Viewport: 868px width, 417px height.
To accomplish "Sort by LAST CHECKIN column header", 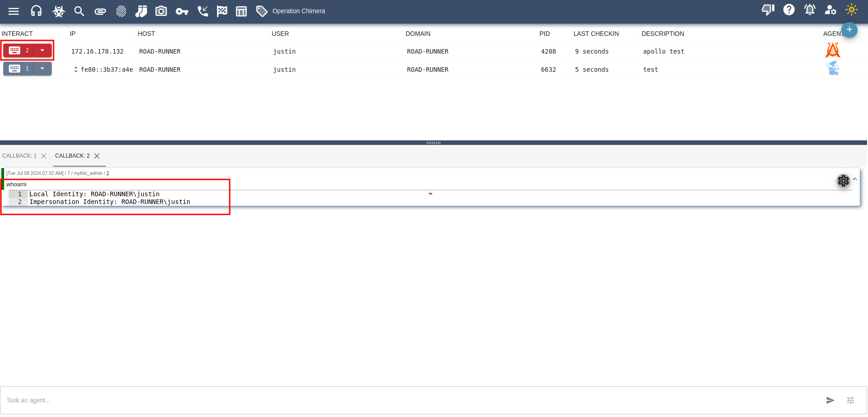I will click(x=596, y=34).
